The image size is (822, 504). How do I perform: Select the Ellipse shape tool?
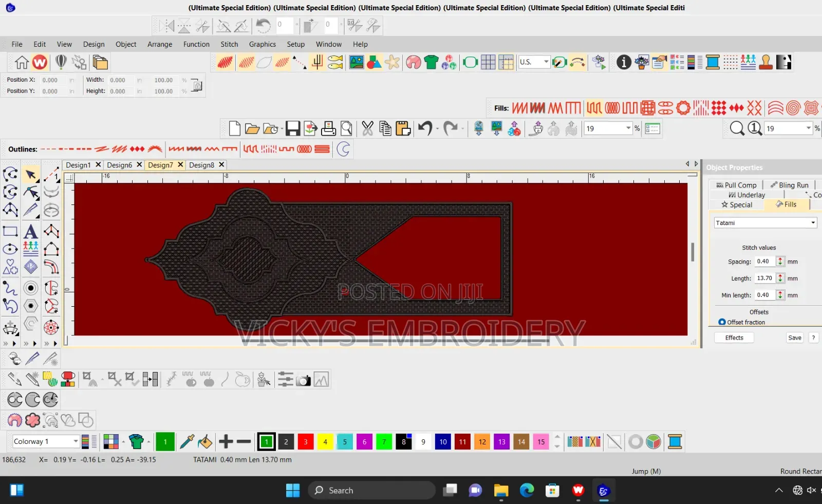10,250
